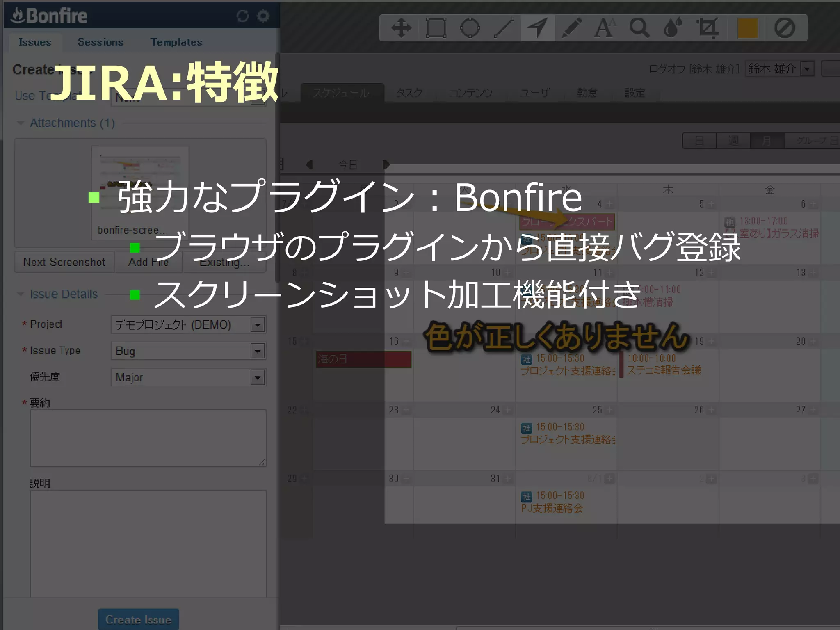
Task: Open Bonfire settings gear
Action: (263, 16)
